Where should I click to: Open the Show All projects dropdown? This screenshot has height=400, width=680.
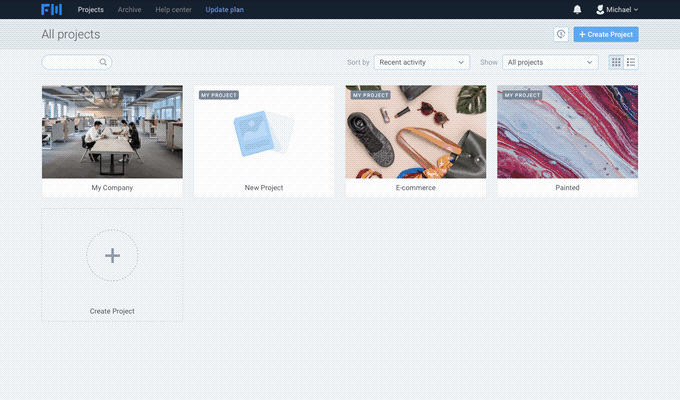pos(550,62)
